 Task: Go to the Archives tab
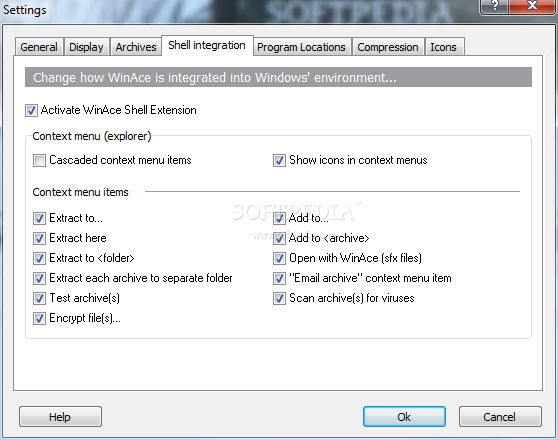[136, 47]
